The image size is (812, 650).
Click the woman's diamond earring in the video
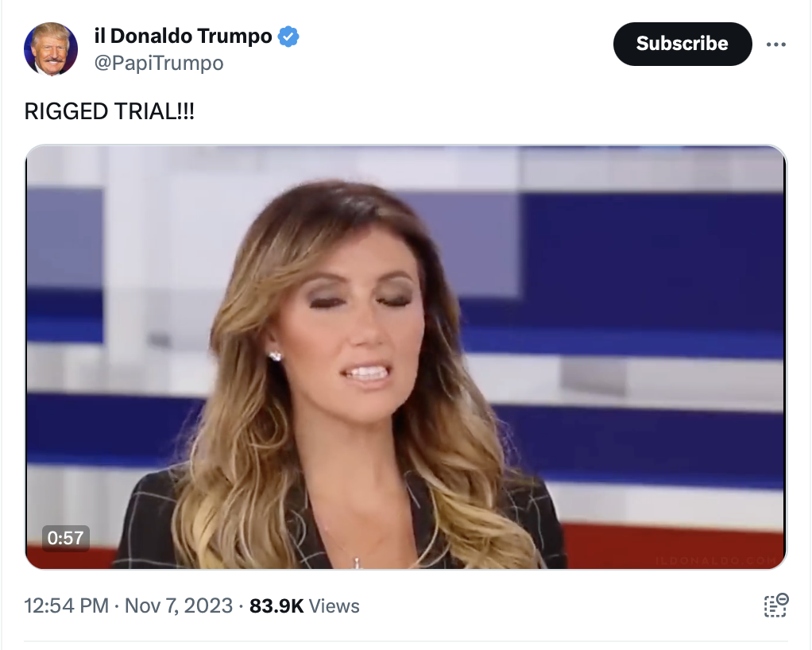(x=274, y=356)
